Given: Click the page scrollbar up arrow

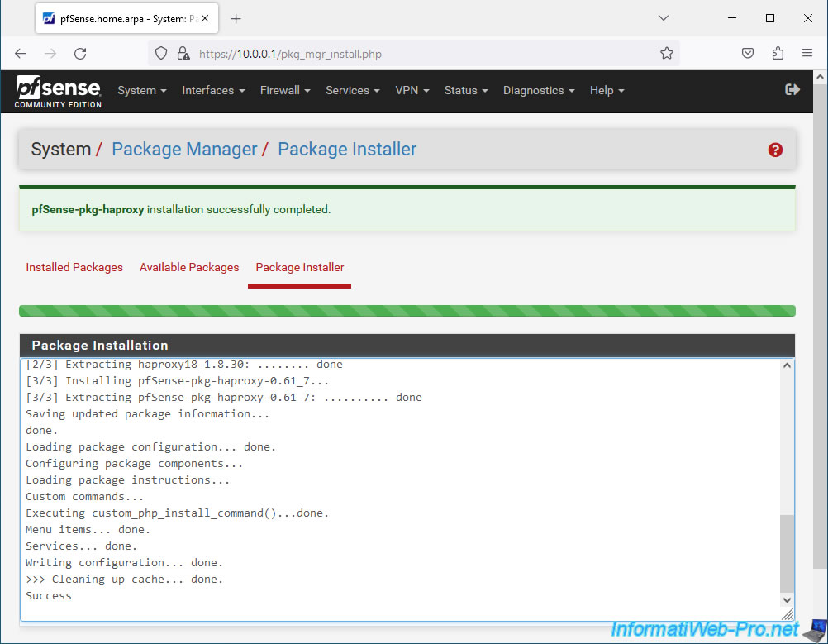Looking at the screenshot, I should pyautogui.click(x=820, y=77).
